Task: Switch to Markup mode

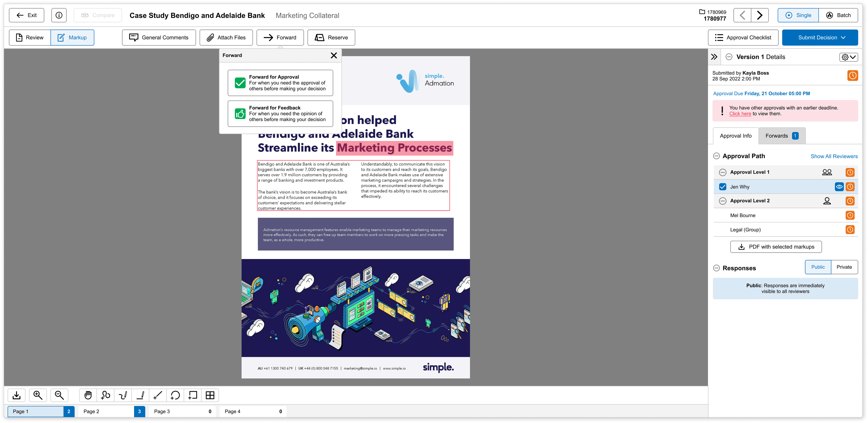Action: (72, 37)
